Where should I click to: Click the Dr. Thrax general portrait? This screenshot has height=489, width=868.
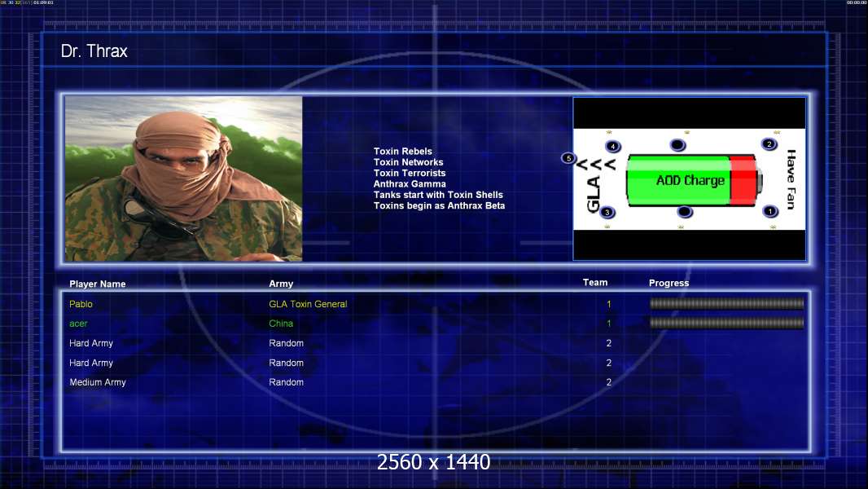tap(184, 178)
